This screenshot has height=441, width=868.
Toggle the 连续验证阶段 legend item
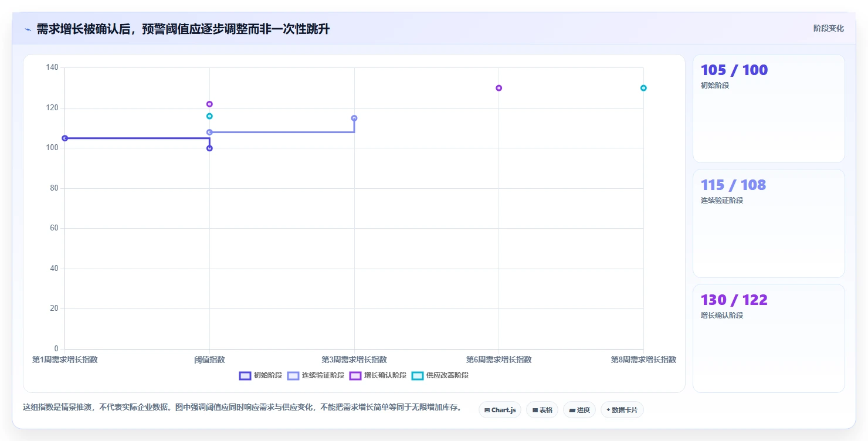click(x=316, y=375)
